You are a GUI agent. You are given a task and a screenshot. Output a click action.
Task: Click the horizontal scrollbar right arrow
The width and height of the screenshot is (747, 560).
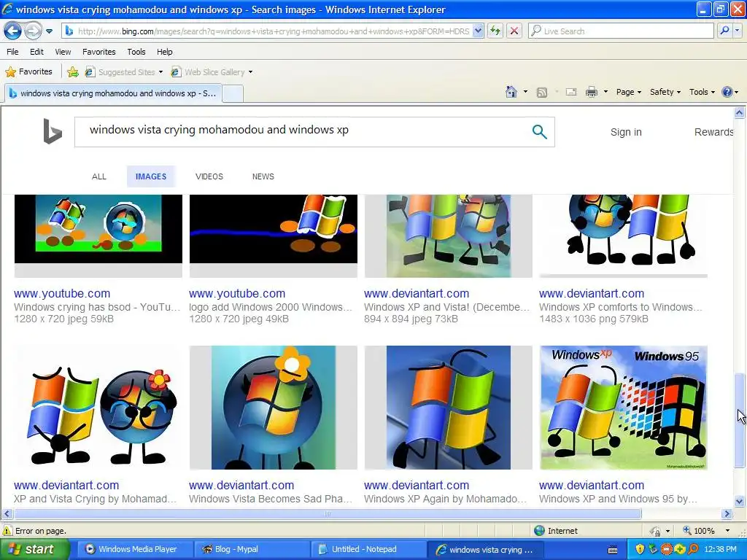click(727, 514)
